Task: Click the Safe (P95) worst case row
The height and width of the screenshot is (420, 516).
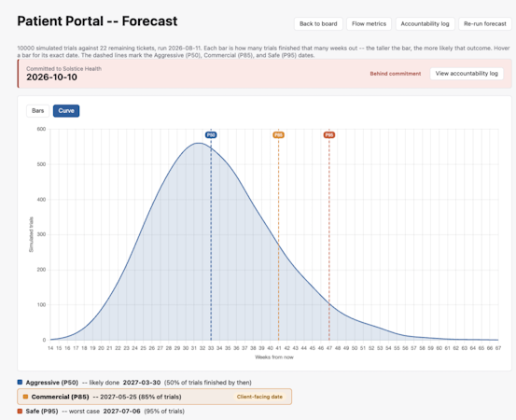Action: (101, 411)
